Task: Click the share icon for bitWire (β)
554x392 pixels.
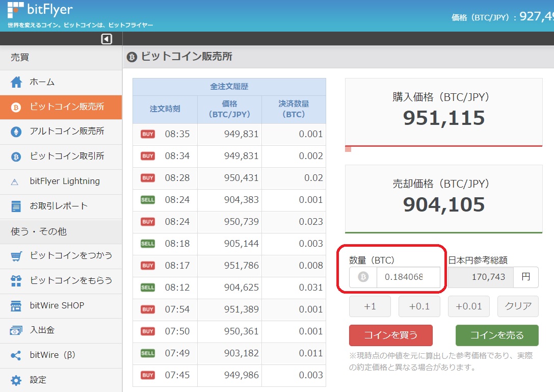Action: click(16, 355)
